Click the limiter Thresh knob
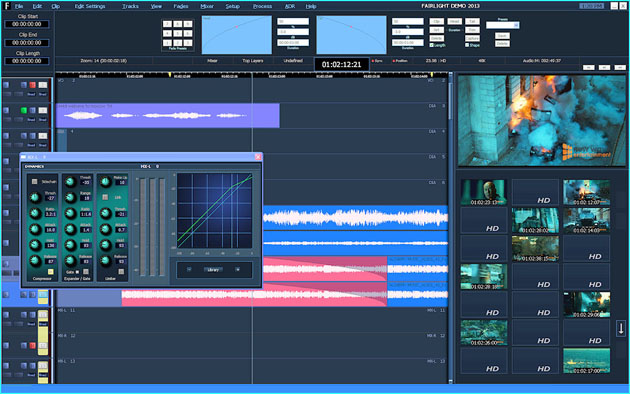The height and width of the screenshot is (394, 630). [105, 213]
